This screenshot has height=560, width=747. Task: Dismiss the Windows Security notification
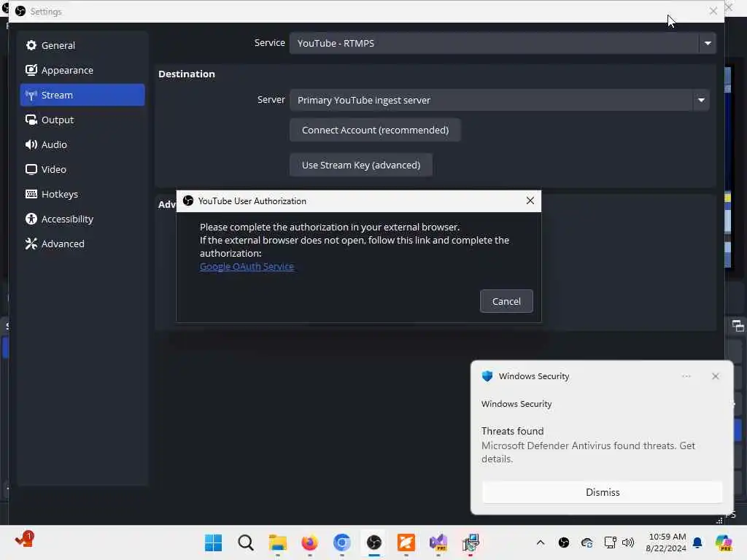coord(602,492)
